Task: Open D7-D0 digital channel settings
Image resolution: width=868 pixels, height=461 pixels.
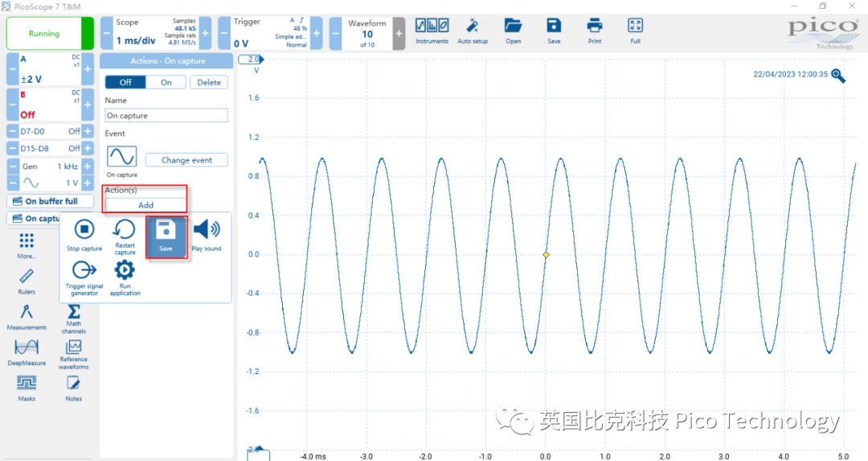Action: [50, 131]
